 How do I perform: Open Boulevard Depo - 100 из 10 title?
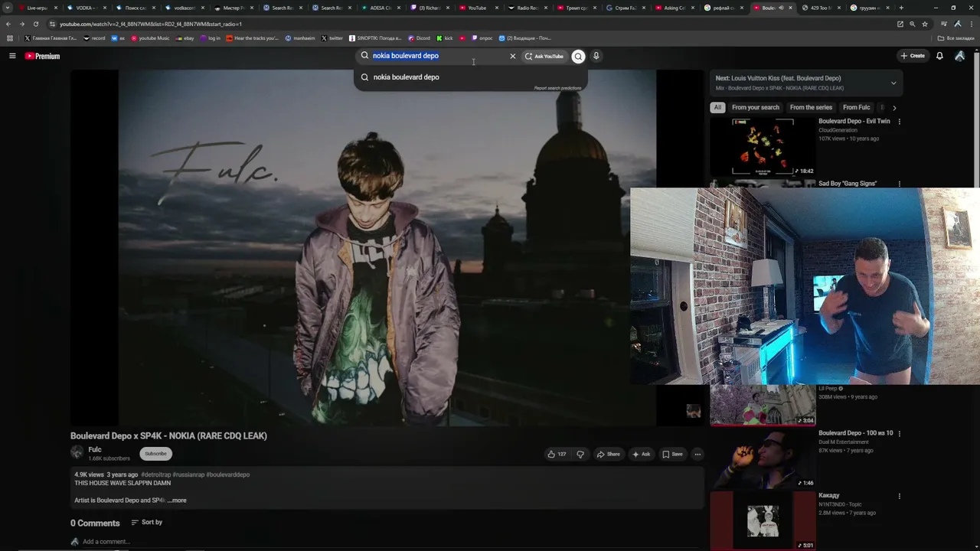(856, 433)
